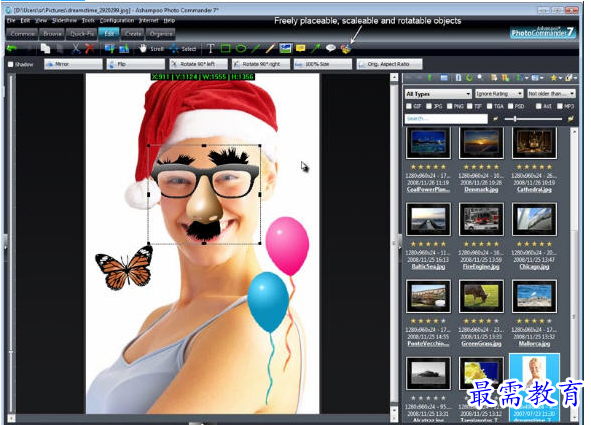Select the pencil drawing tool
The image size is (591, 425).
point(270,48)
